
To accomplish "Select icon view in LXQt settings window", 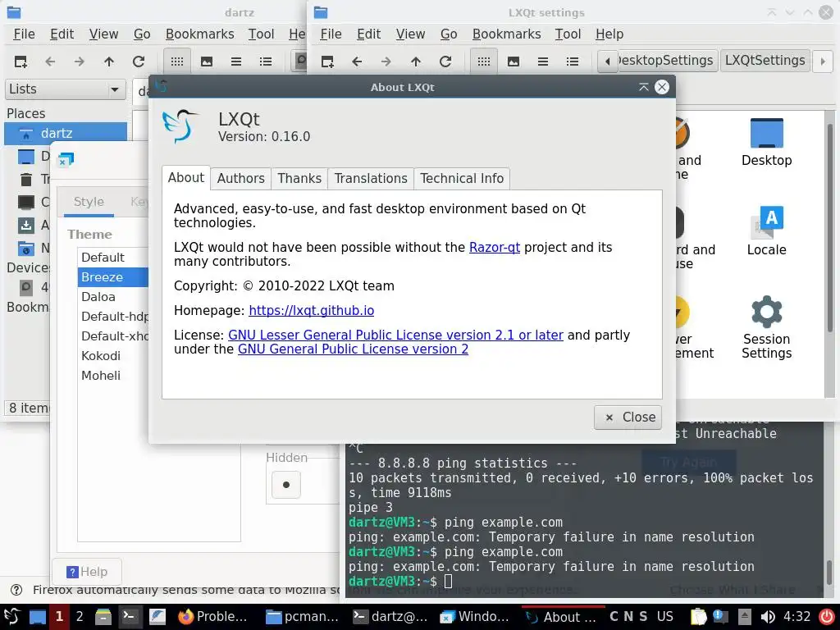I will 484,62.
